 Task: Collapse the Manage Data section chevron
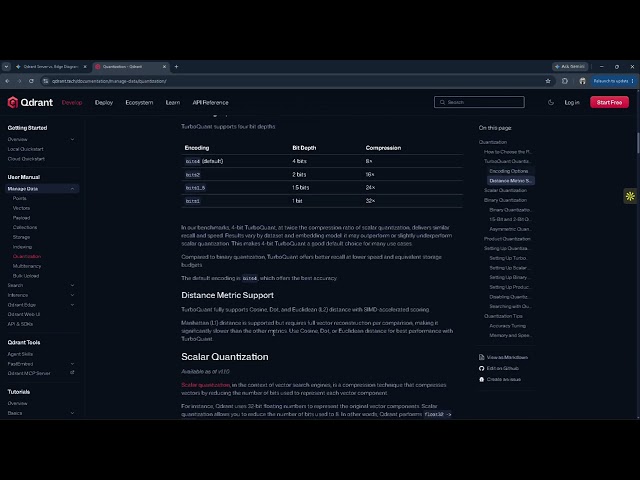72,189
